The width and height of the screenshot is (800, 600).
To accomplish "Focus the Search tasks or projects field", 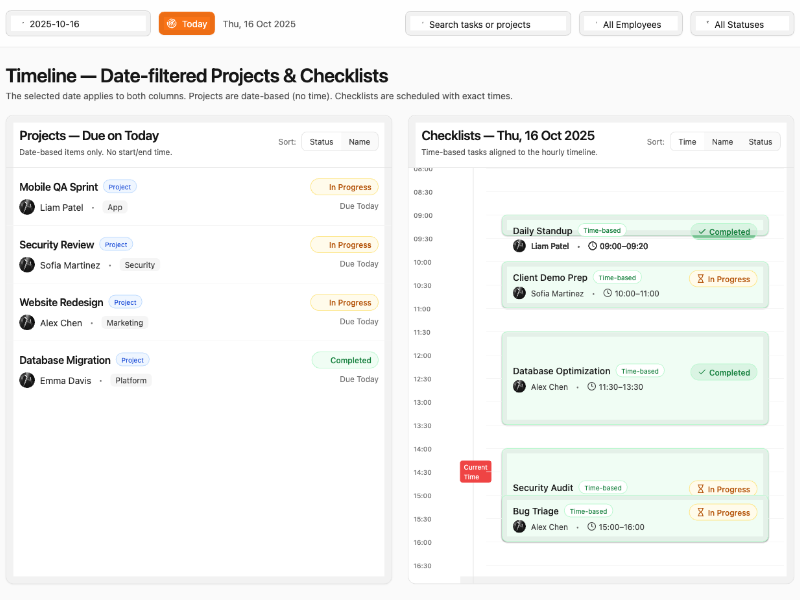I will point(488,24).
